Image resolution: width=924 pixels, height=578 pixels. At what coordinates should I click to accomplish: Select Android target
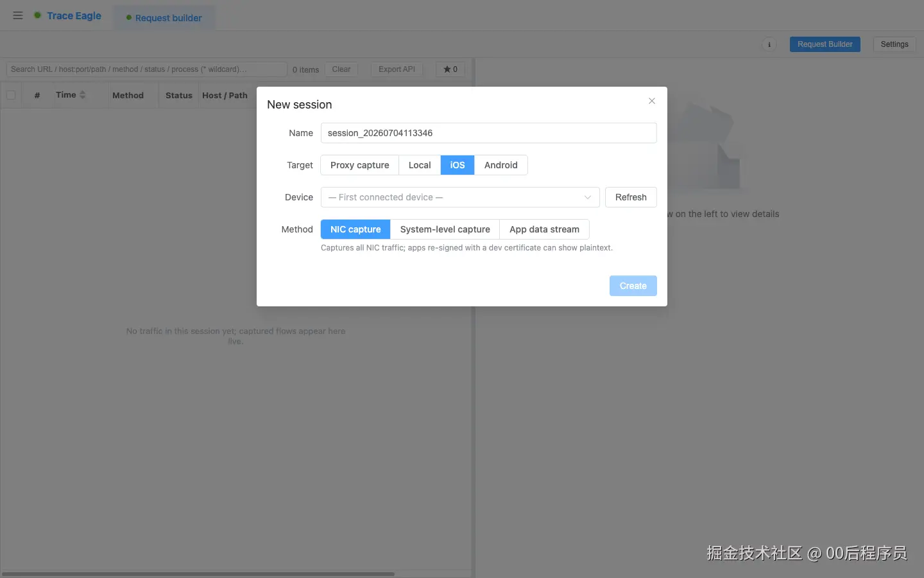point(501,165)
